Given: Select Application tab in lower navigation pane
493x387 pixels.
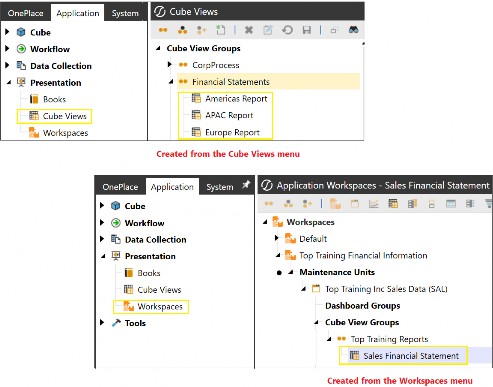Looking at the screenshot, I should (172, 187).
